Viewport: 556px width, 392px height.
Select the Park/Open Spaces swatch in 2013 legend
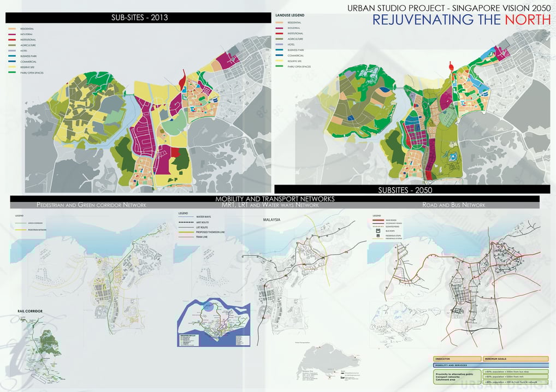click(12, 73)
